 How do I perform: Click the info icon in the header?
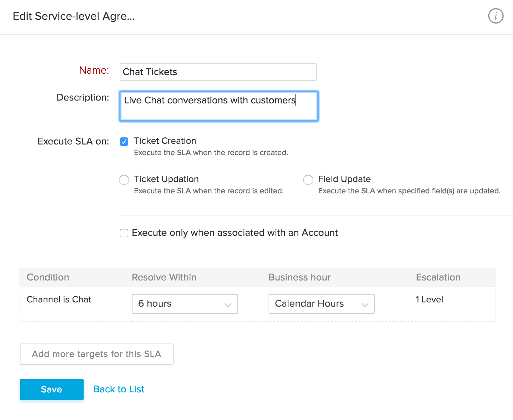click(x=496, y=16)
